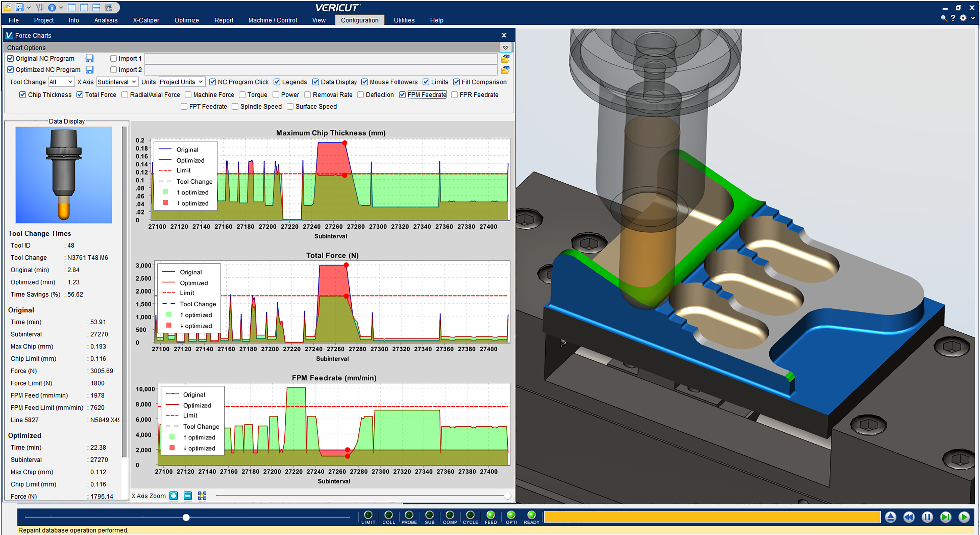Play simulation to end

(964, 517)
